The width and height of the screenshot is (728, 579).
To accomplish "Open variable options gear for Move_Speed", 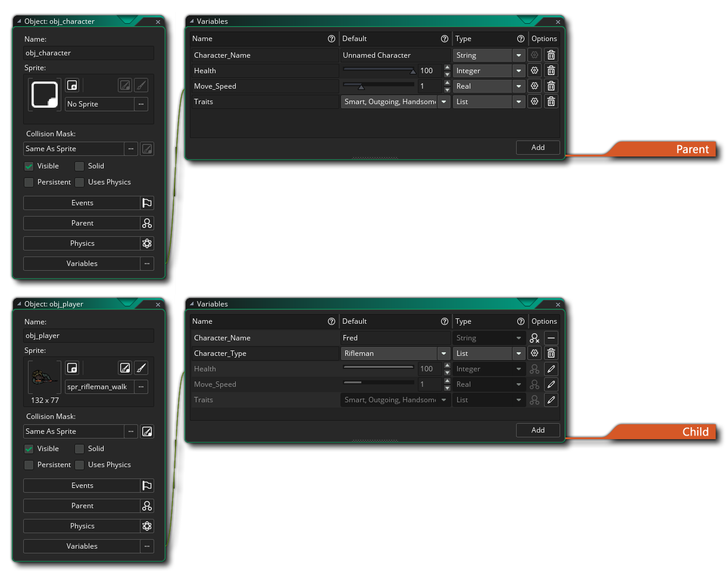I will pos(534,86).
